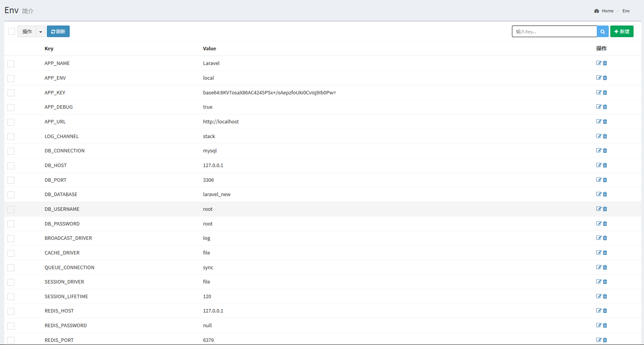Add a new entry with 新增
The image size is (644, 345).
click(622, 31)
